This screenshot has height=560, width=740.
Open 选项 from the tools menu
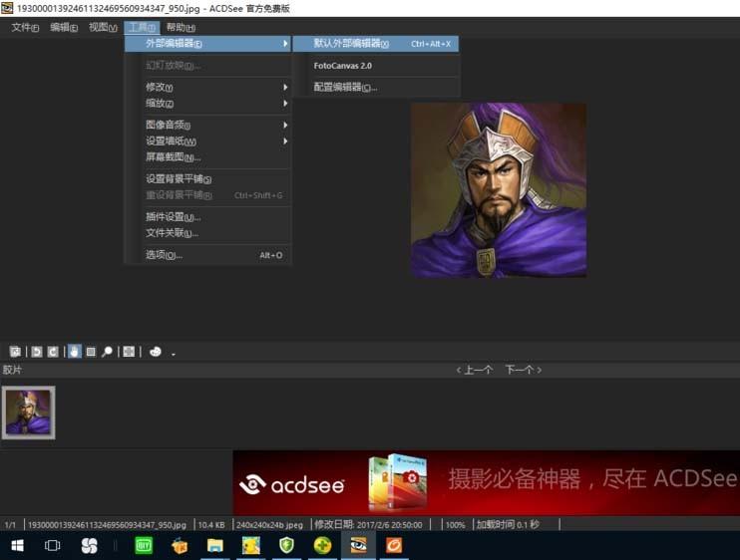tap(207, 255)
